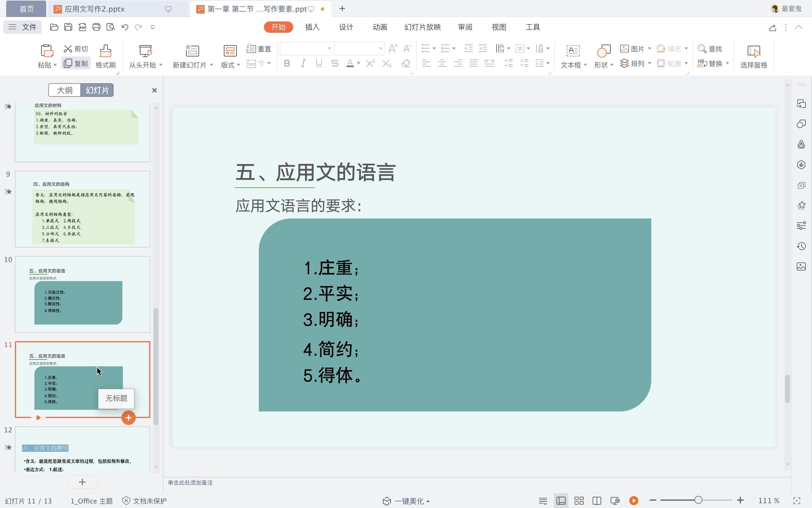Image resolution: width=812 pixels, height=508 pixels.
Task: Decrease font size with A- icon
Action: point(407,49)
